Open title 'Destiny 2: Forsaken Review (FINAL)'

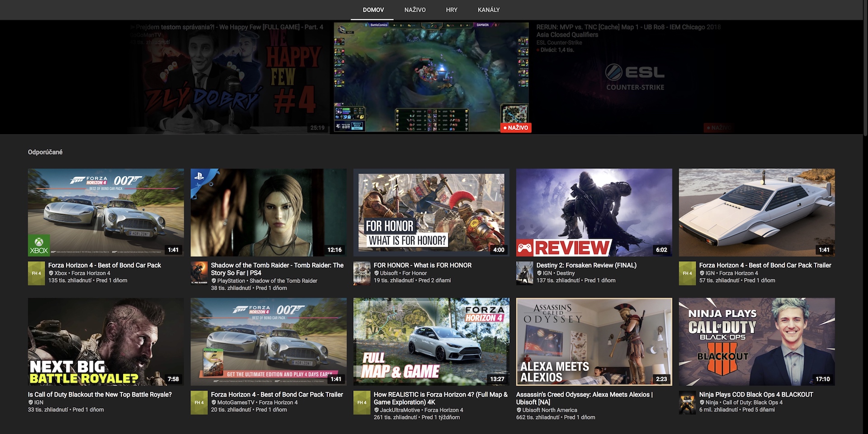point(586,265)
